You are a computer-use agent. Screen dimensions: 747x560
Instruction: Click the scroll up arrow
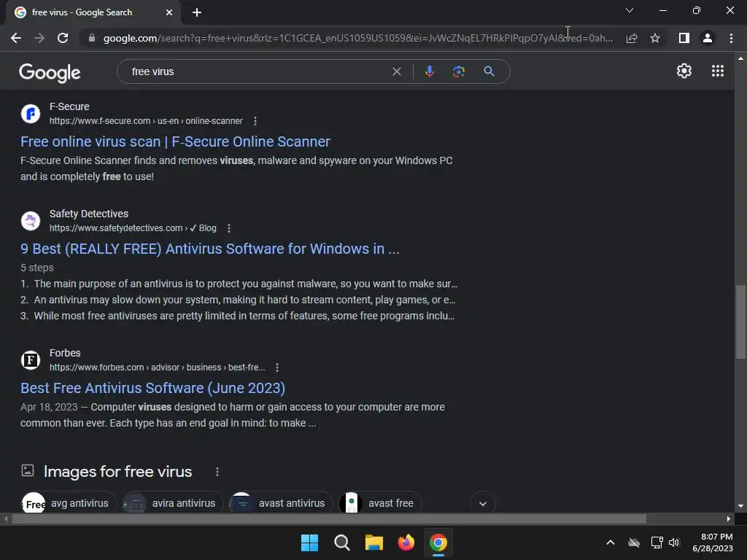(x=740, y=58)
